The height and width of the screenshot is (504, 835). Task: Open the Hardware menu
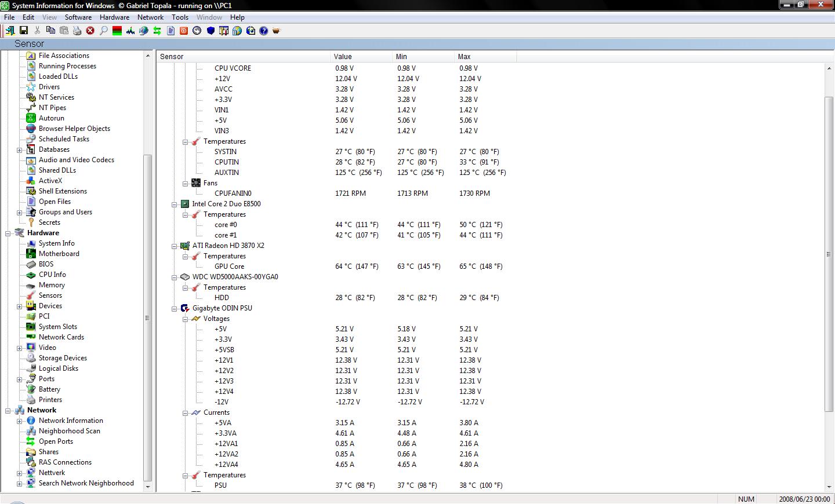click(x=114, y=17)
